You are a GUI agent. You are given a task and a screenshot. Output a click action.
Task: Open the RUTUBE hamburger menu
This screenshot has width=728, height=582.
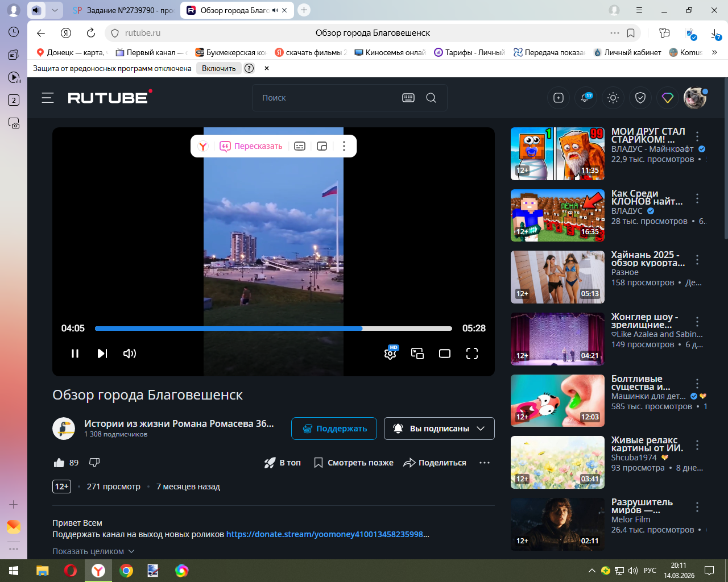coord(48,98)
